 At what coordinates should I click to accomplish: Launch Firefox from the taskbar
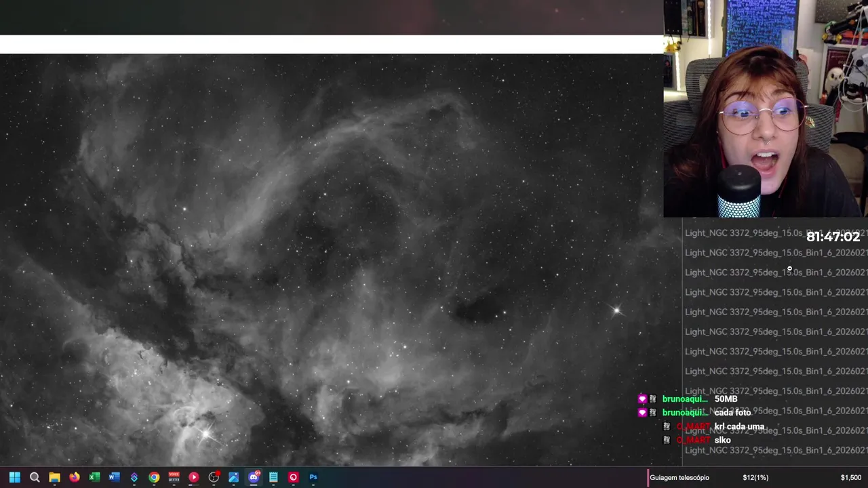pyautogui.click(x=75, y=477)
